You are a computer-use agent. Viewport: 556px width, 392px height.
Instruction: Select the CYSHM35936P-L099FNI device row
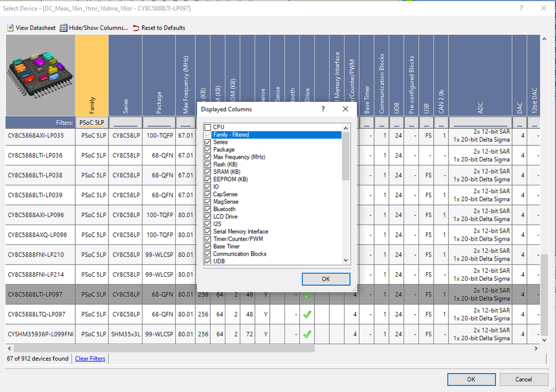pyautogui.click(x=272, y=334)
